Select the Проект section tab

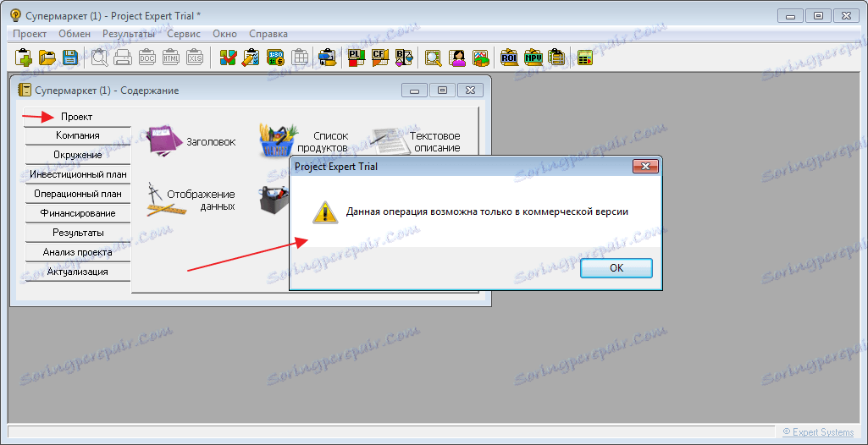(x=77, y=117)
